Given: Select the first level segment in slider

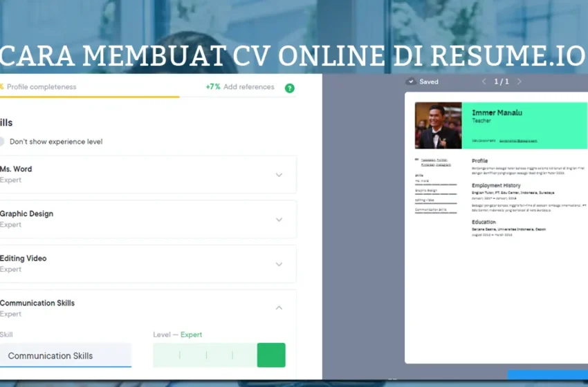Looking at the screenshot, I should pos(167,355).
